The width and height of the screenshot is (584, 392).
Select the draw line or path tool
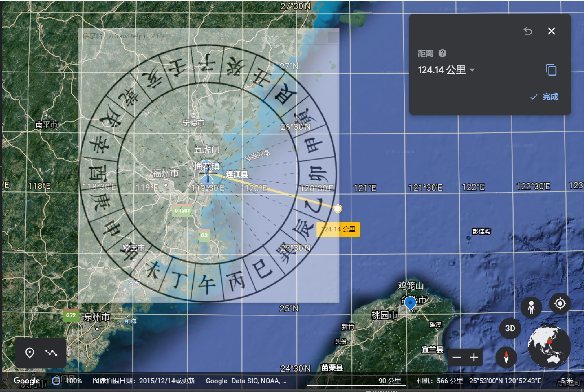[51, 353]
